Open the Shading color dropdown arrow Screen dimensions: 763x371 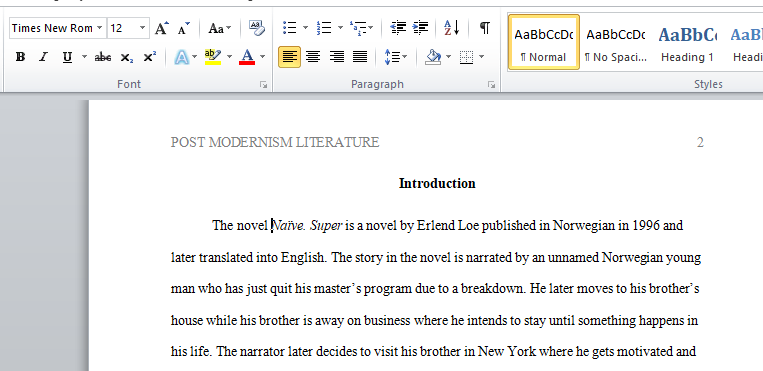(448, 57)
